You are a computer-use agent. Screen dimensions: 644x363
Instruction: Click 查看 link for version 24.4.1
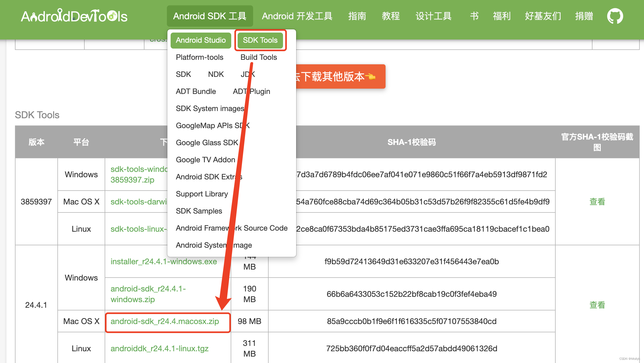[x=597, y=305]
